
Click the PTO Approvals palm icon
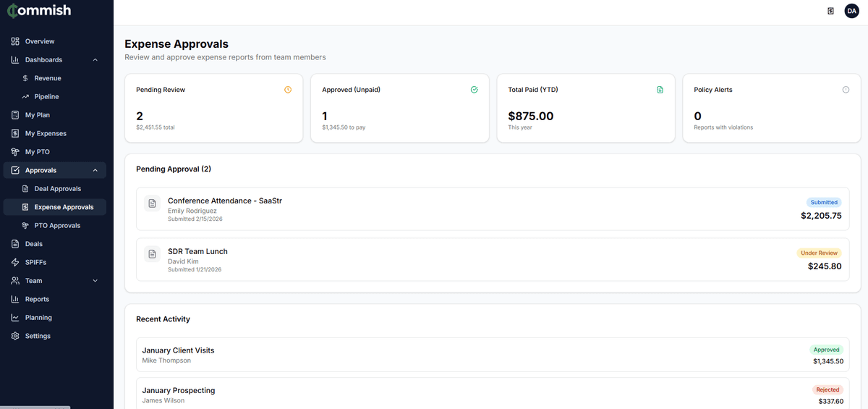click(x=25, y=226)
